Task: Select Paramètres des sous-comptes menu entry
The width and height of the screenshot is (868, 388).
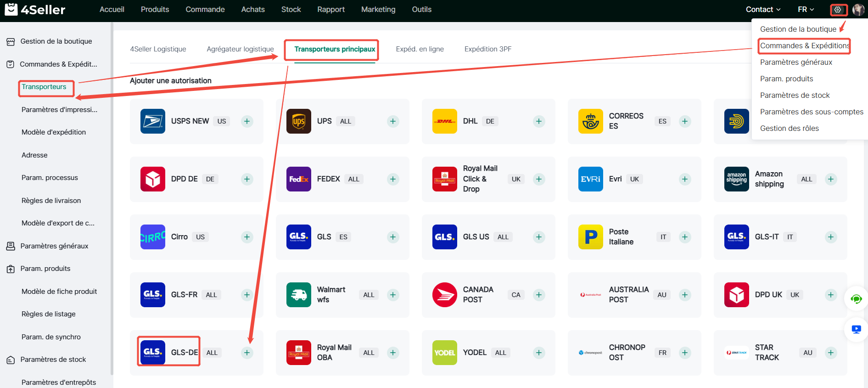Action: [x=812, y=112]
